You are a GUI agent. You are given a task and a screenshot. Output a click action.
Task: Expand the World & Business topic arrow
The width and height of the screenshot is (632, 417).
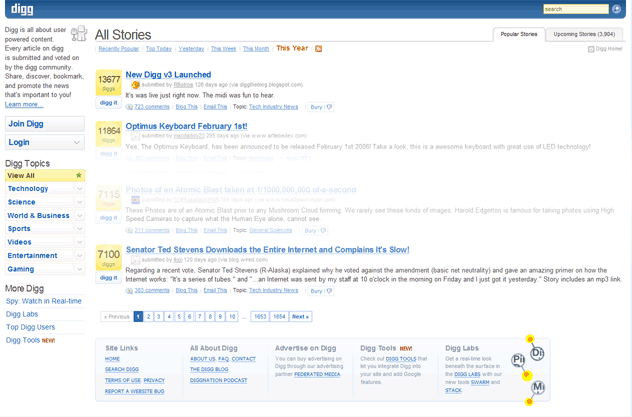[79, 216]
